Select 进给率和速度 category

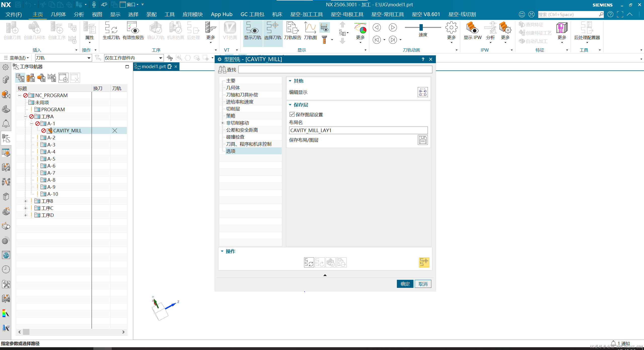[x=240, y=102]
